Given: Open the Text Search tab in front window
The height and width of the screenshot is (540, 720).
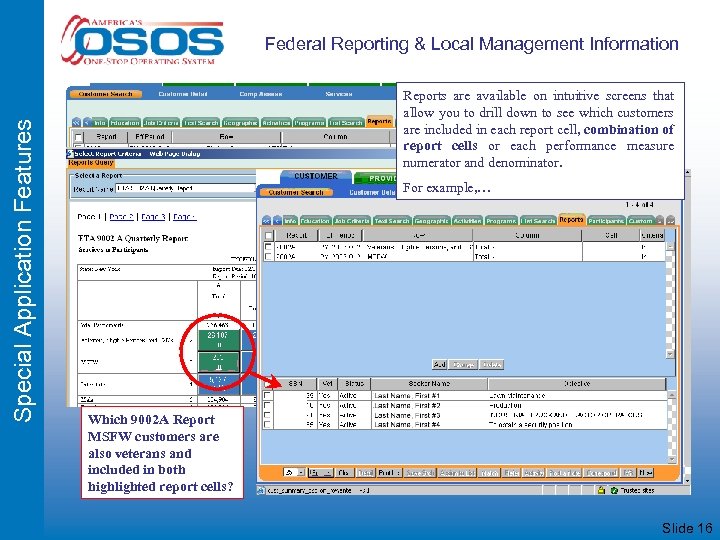Looking at the screenshot, I should (x=392, y=221).
